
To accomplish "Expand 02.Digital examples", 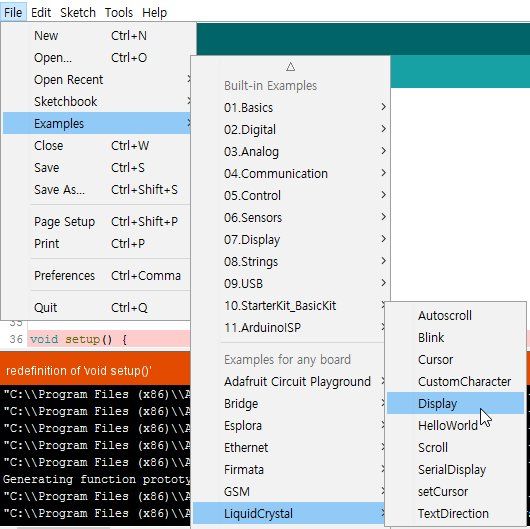I will (x=291, y=129).
